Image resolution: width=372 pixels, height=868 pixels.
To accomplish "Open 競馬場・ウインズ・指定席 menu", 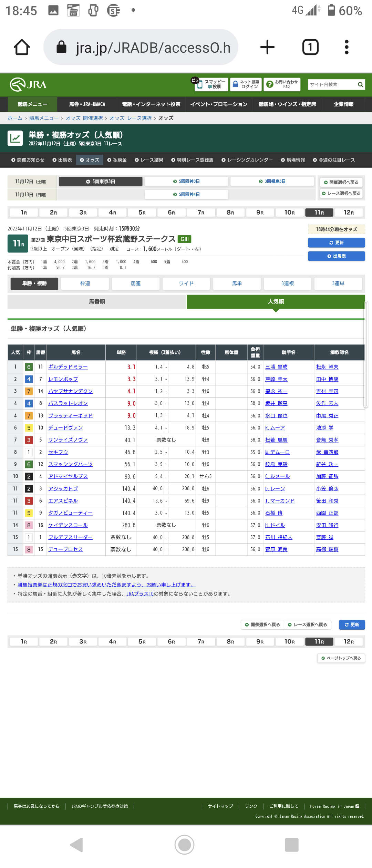I will click(287, 104).
